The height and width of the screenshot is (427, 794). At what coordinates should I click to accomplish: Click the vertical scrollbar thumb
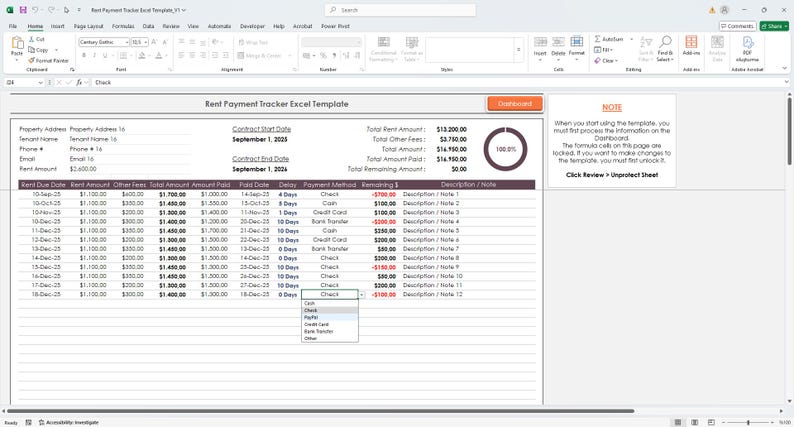pyautogui.click(x=789, y=132)
